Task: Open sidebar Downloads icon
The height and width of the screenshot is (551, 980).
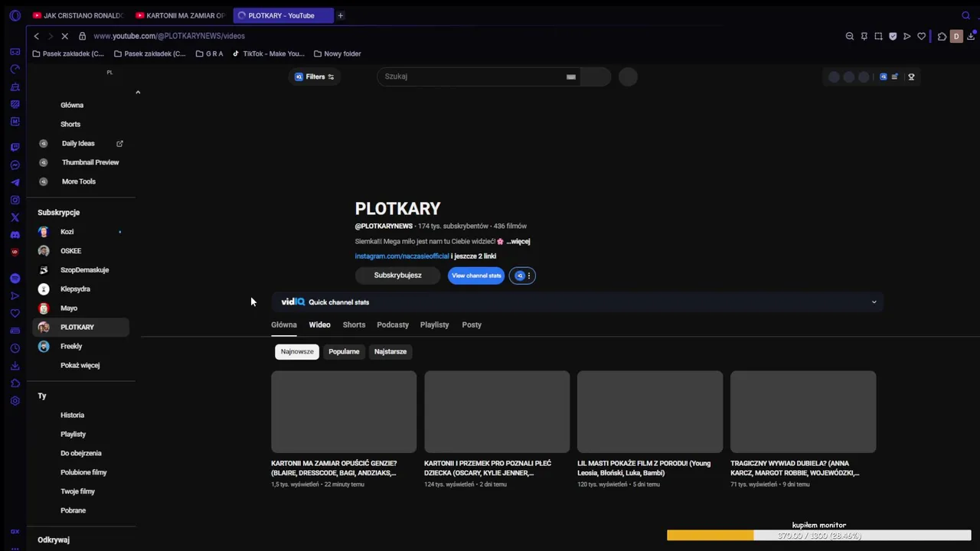Action: click(x=15, y=366)
